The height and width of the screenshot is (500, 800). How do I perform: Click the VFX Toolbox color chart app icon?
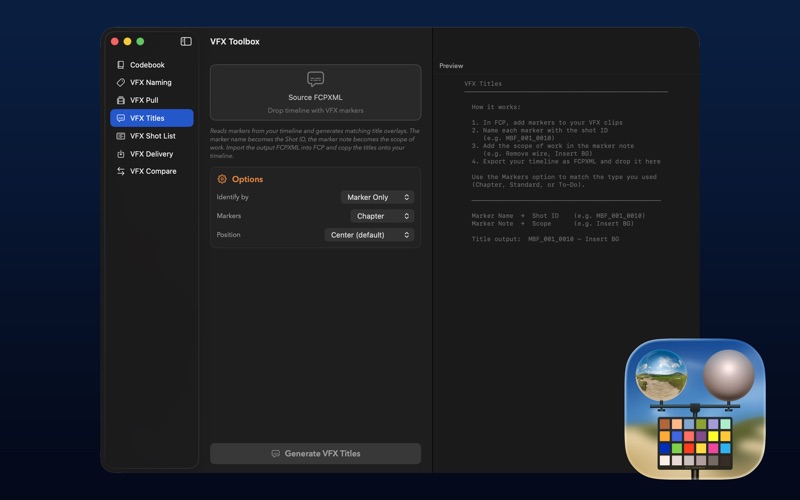point(695,409)
